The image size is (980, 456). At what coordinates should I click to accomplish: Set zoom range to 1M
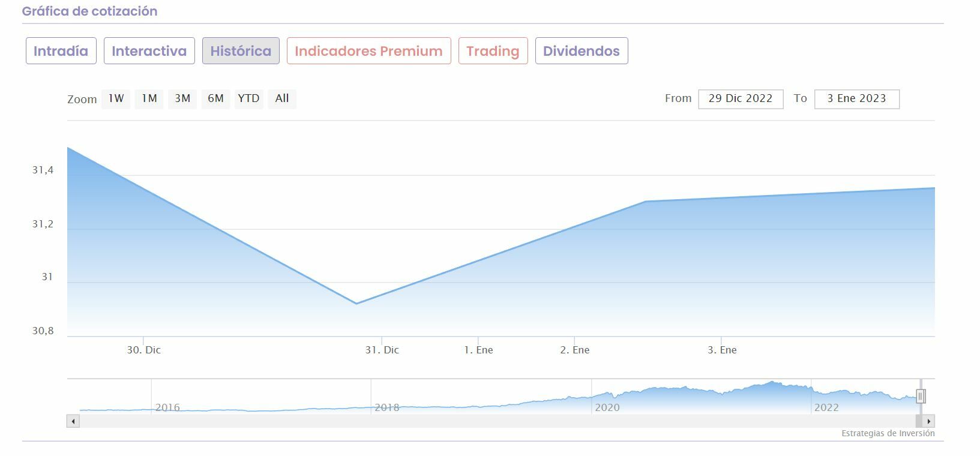tap(149, 99)
